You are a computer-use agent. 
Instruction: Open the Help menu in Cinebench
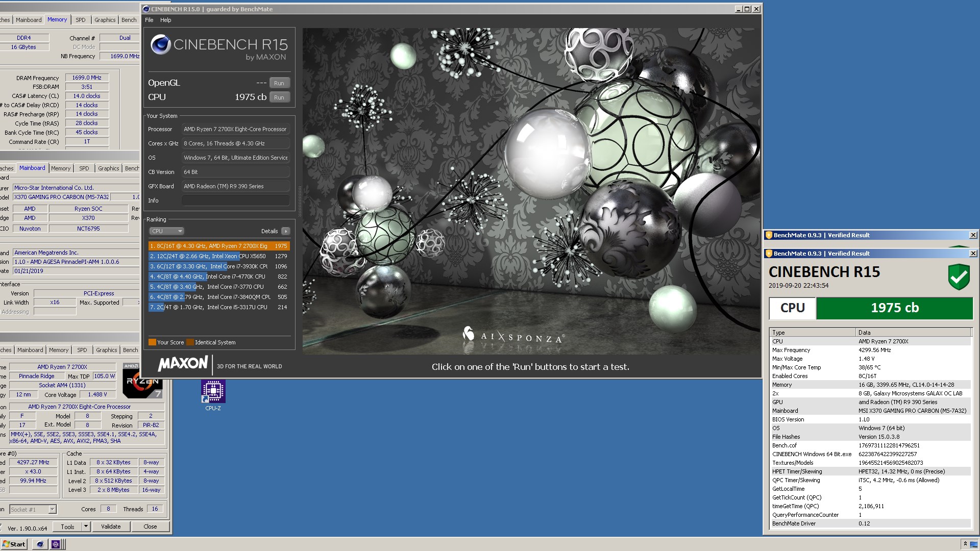coord(166,20)
